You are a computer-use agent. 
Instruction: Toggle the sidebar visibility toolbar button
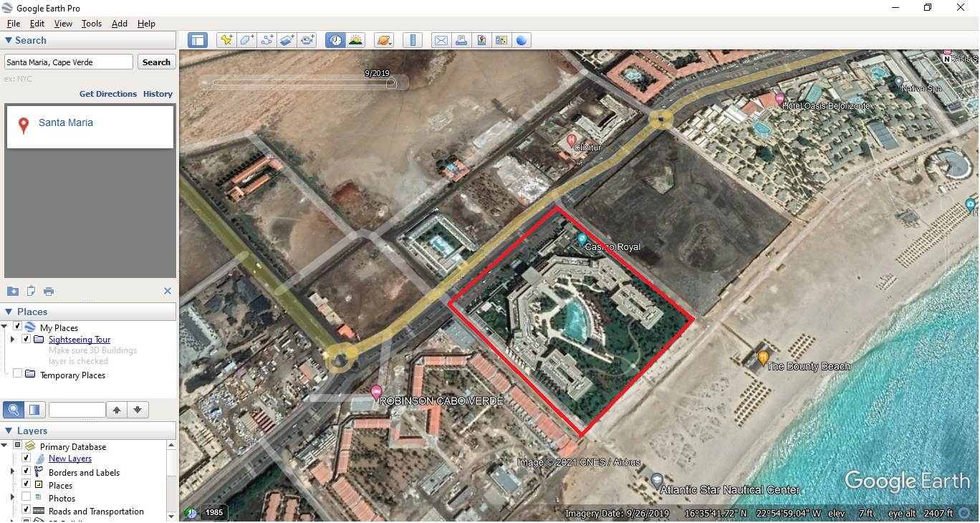click(x=198, y=40)
